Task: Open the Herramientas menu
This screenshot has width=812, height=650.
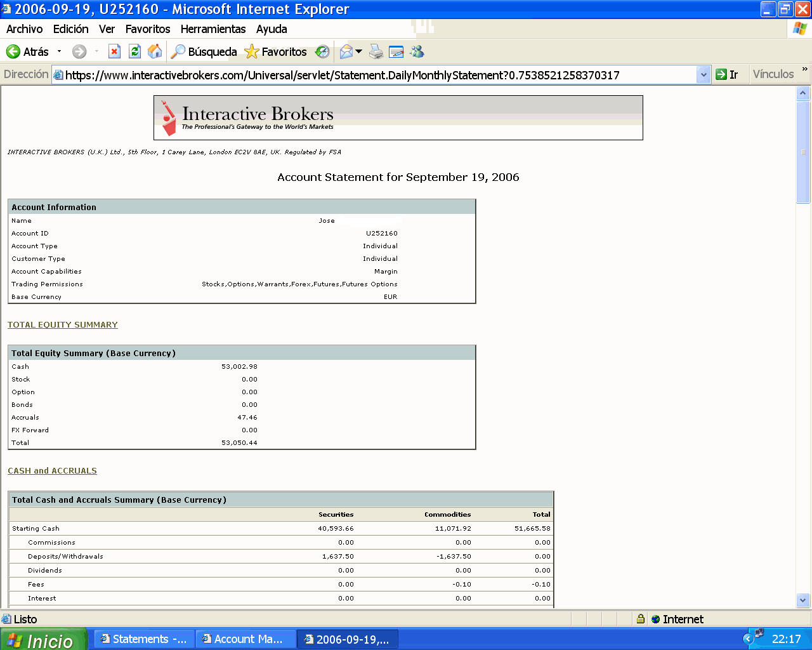Action: (x=213, y=29)
